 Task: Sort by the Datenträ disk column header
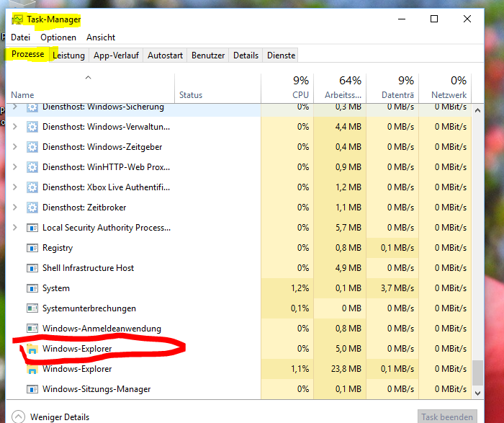[x=392, y=87]
